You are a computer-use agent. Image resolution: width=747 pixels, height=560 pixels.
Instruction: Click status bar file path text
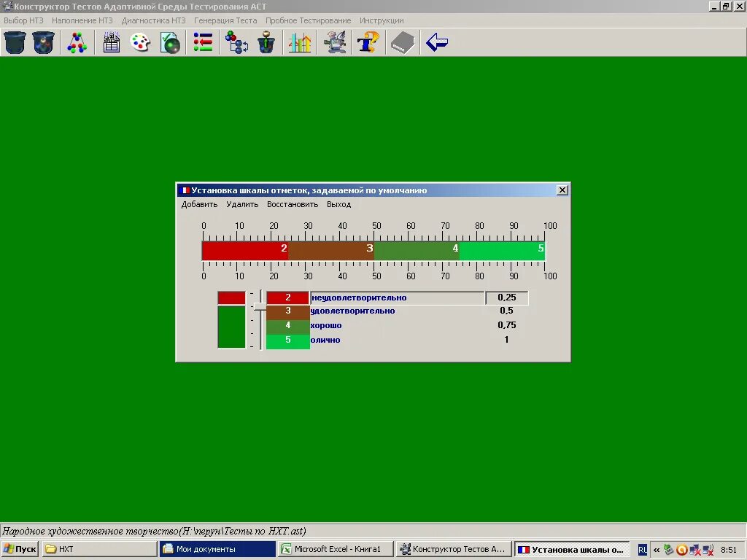(x=155, y=531)
